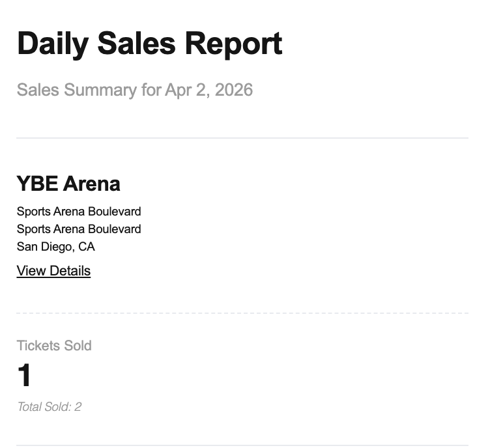Click the Total Sold: 2 text
490x448 pixels.
pyautogui.click(x=50, y=407)
